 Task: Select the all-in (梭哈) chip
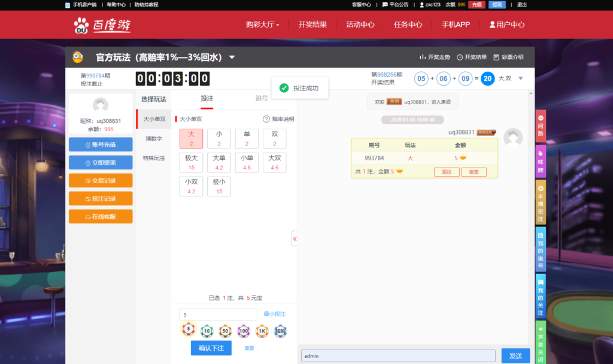click(x=280, y=331)
